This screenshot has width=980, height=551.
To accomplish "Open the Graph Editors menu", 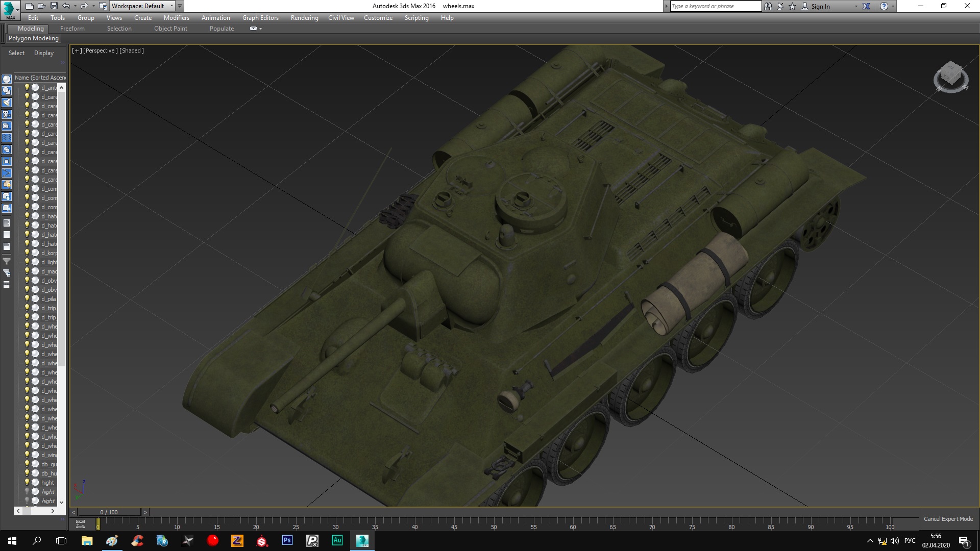I will (260, 18).
